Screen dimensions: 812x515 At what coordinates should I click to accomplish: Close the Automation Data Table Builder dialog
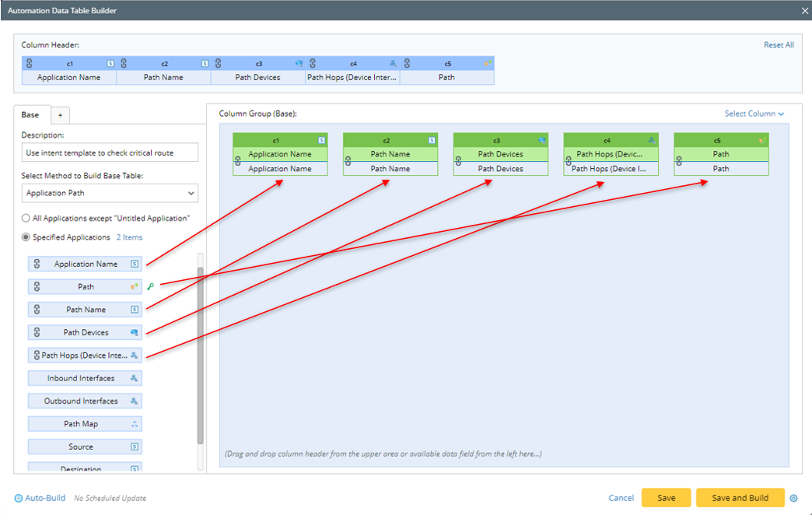pyautogui.click(x=805, y=10)
